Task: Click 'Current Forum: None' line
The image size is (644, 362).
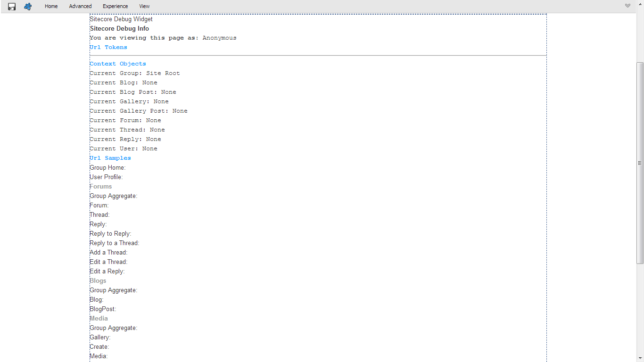Action: 125,120
